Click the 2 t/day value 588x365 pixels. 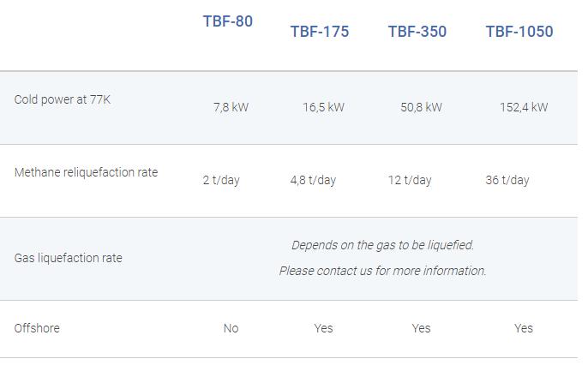[221, 180]
